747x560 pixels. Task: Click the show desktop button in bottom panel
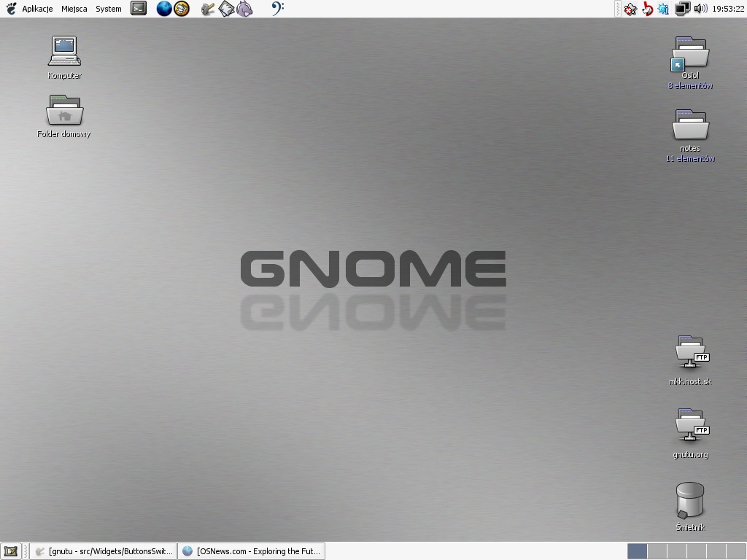tap(11, 551)
